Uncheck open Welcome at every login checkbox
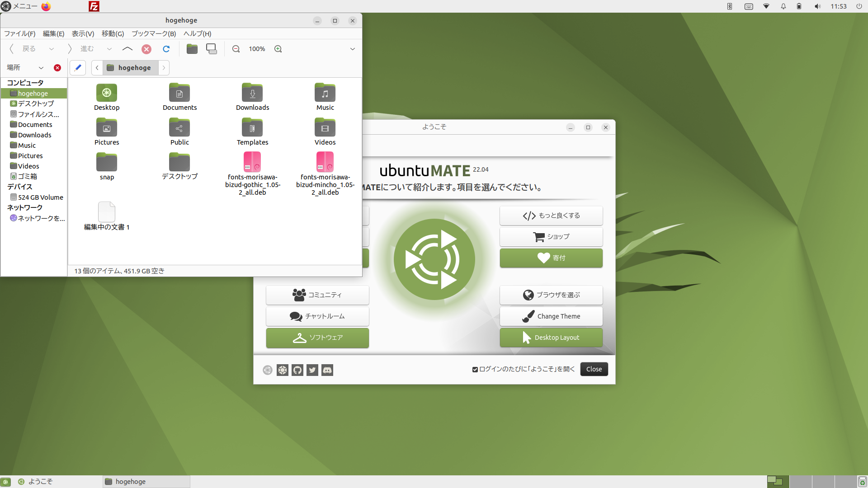 coord(475,370)
